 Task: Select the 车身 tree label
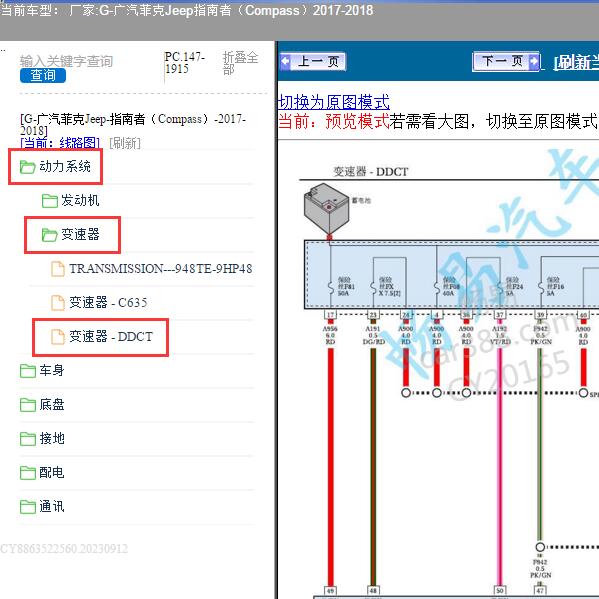pos(52,371)
